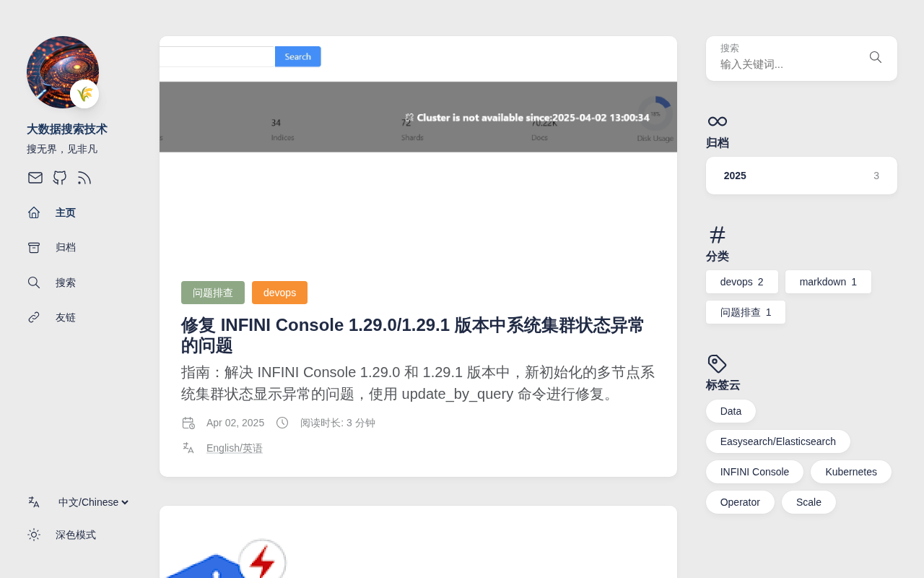Click the 阅读时长: 3 分钟 reading time
Viewport: 924px width, 578px height.
click(x=338, y=423)
